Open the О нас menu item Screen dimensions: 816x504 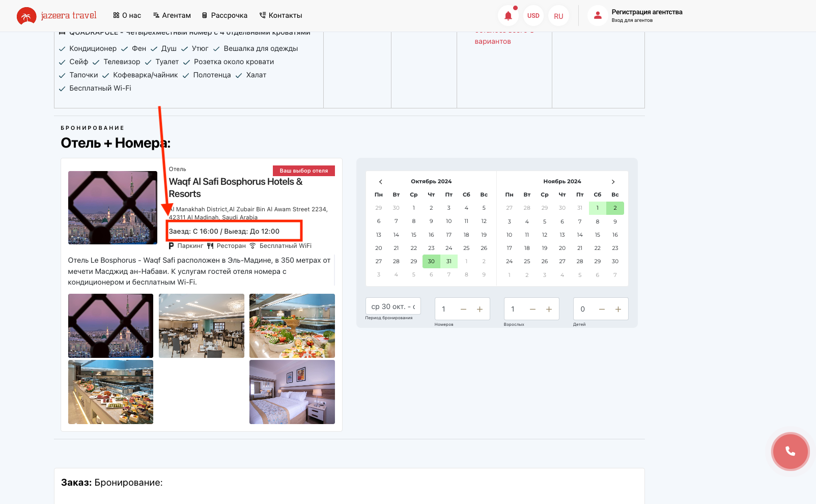coord(127,15)
